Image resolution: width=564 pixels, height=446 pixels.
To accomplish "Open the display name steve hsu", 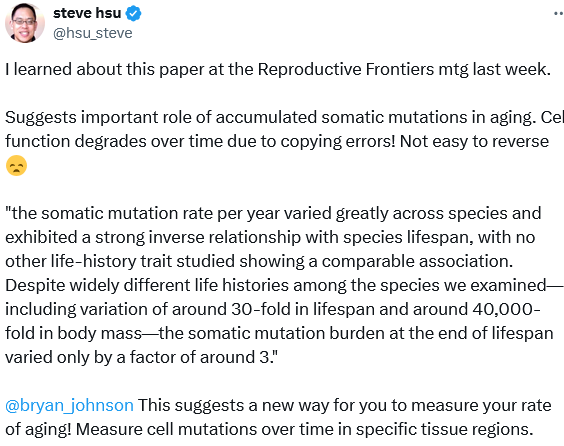I will tap(87, 13).
